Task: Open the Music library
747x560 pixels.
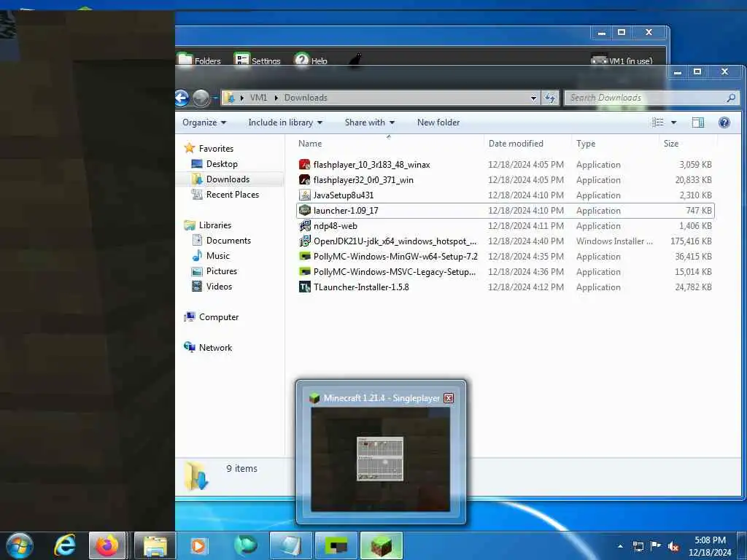Action: [217, 256]
